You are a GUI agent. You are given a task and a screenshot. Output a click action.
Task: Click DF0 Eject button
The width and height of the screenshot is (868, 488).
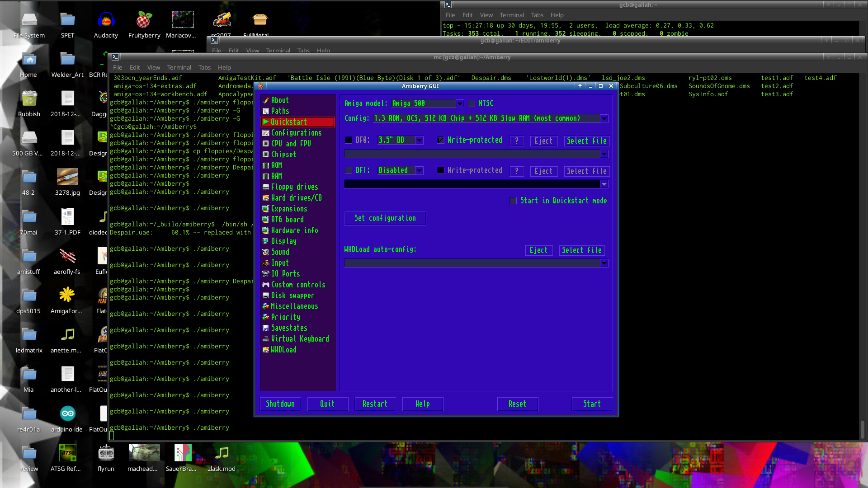pyautogui.click(x=544, y=141)
